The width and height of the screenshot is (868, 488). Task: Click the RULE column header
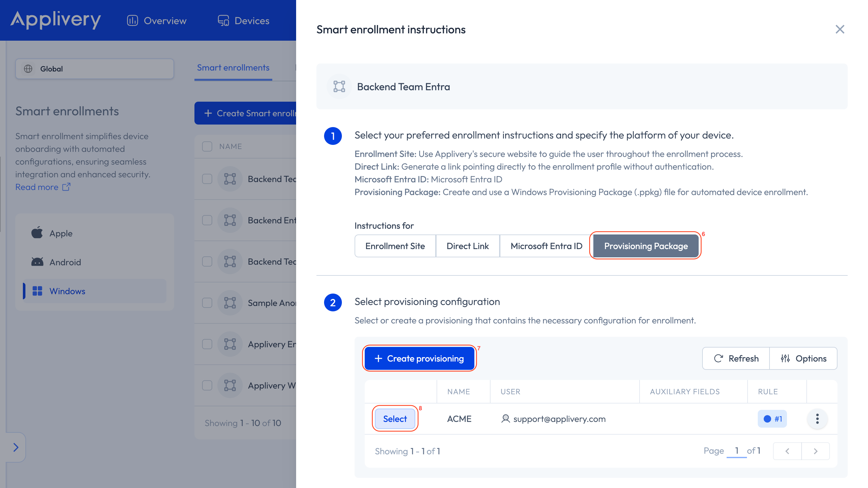[x=768, y=392]
